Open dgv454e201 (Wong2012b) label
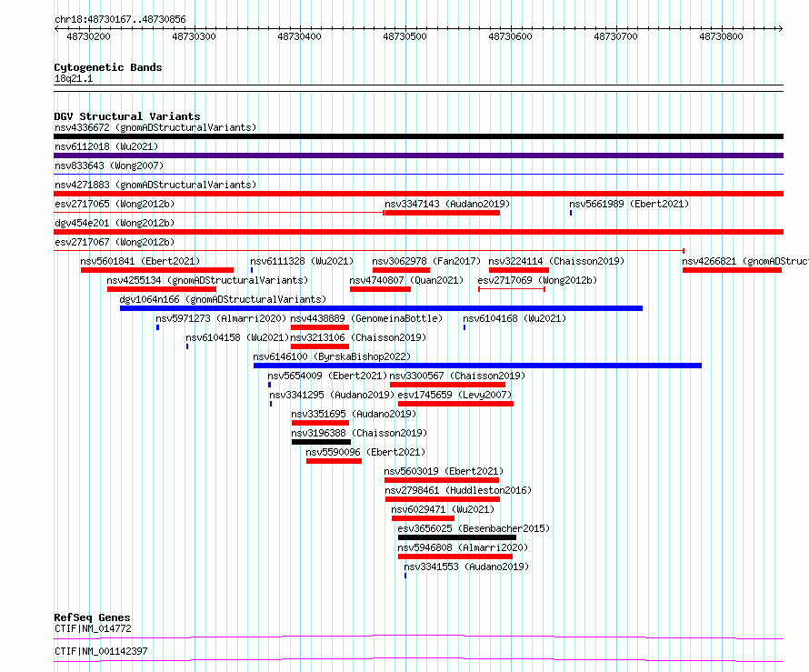Image resolution: width=809 pixels, height=672 pixels. [x=115, y=223]
